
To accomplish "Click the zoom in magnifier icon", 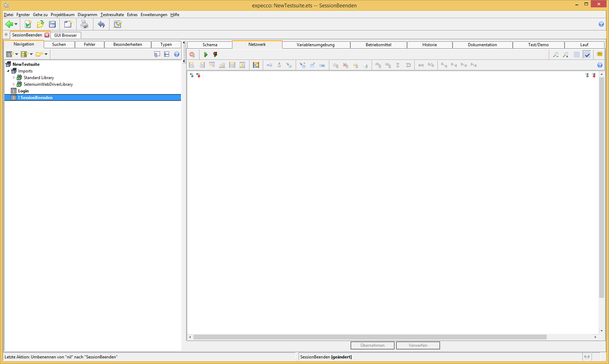I will pyautogui.click(x=566, y=55).
